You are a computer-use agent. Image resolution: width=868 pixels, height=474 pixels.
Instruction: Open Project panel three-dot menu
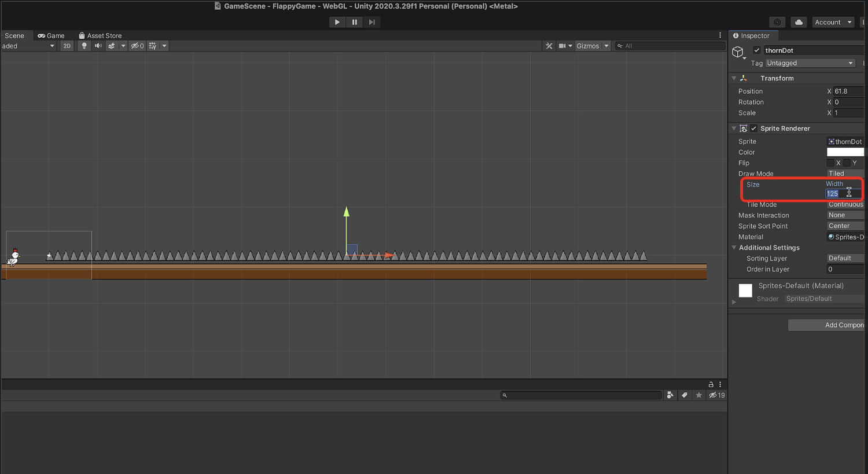pyautogui.click(x=720, y=384)
